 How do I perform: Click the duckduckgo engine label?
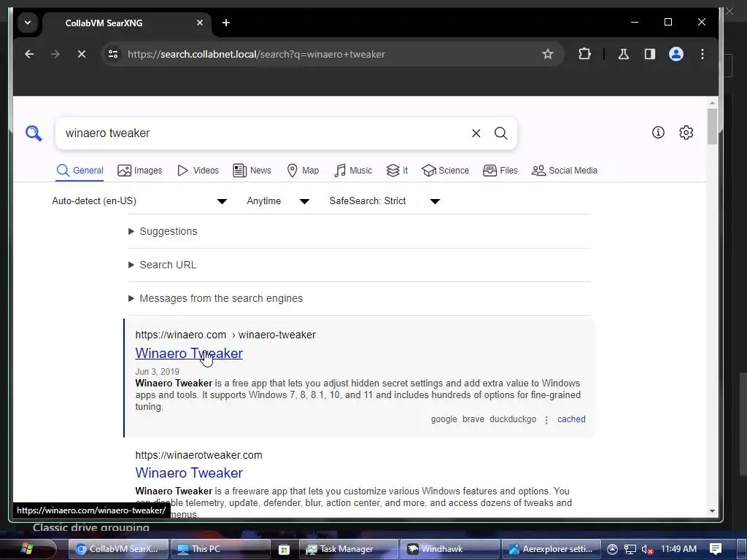click(513, 419)
